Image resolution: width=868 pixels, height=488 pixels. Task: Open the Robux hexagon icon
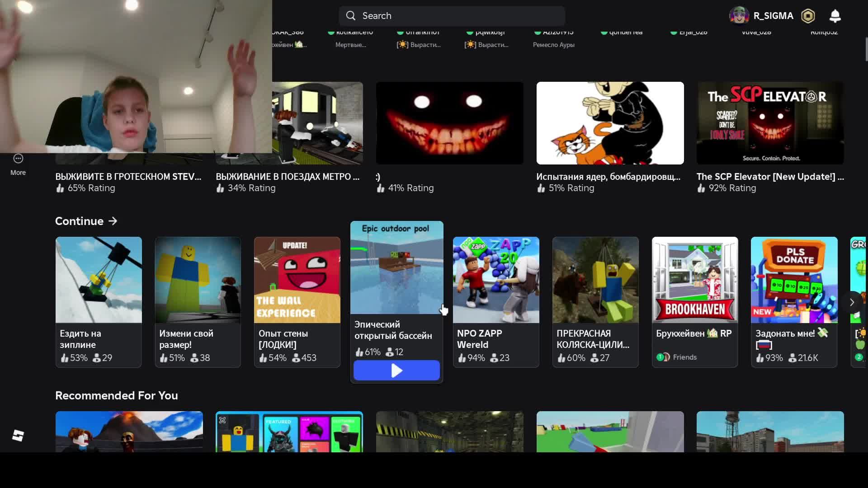coord(808,16)
